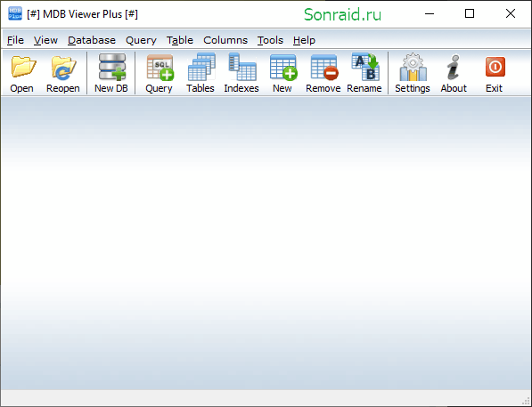Click the Open folder icon
Screen dimensions: 532x407
22,67
